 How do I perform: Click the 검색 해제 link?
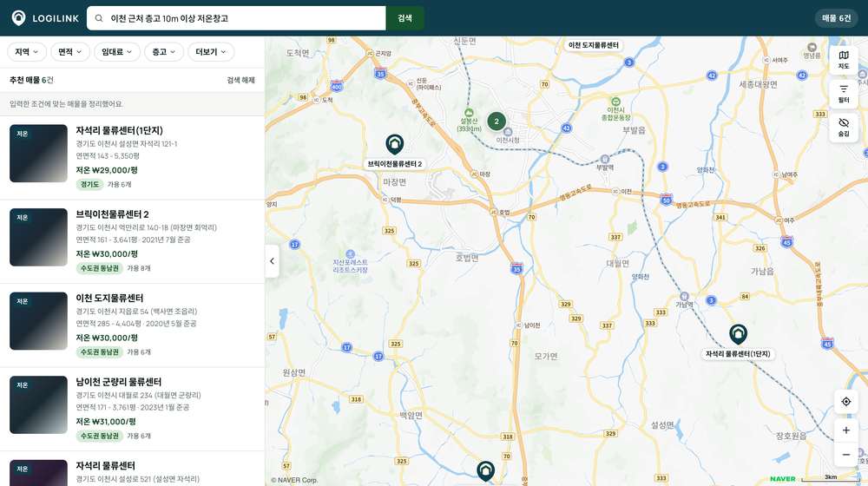pyautogui.click(x=240, y=80)
